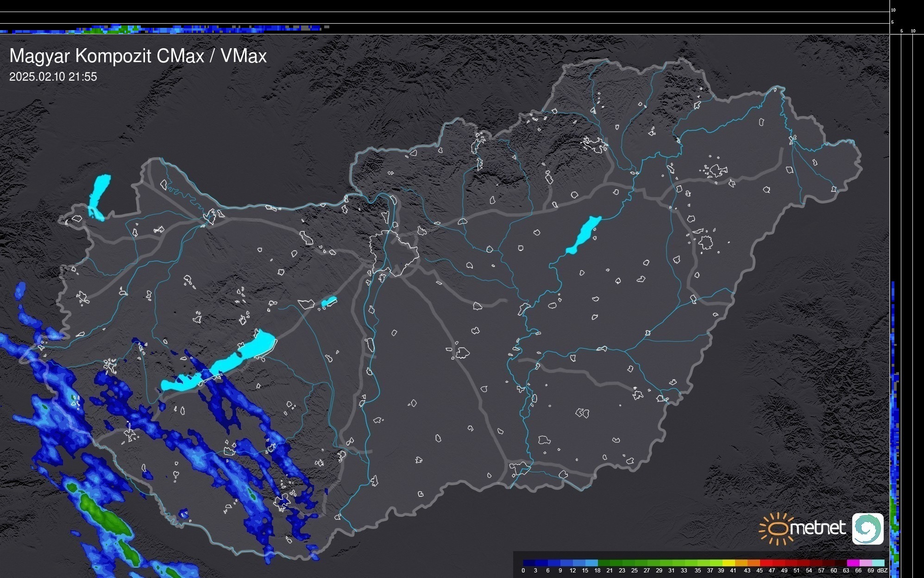Click the Budapest city boundary outline
Viewport: 924px width, 578px height.
394,253
